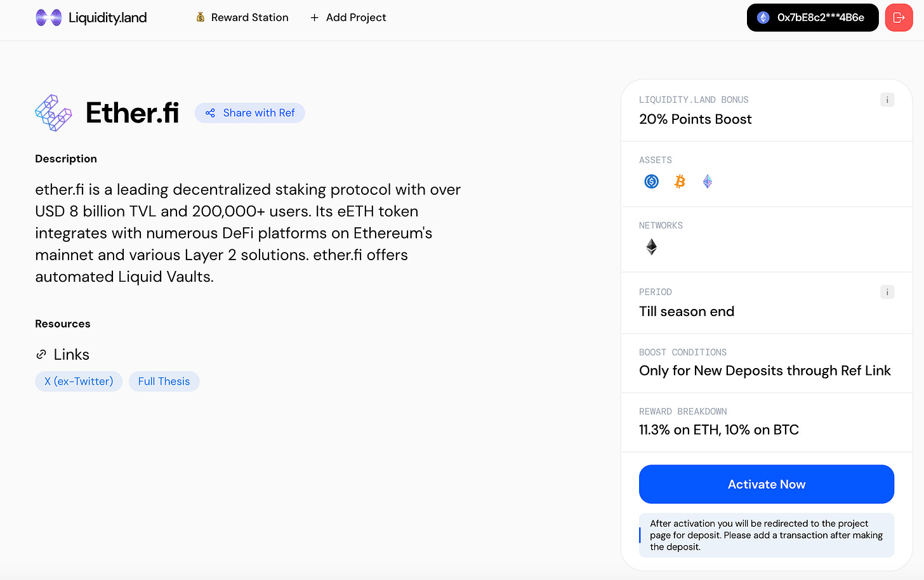Click the '20% Points Boost' text
The height and width of the screenshot is (580, 924).
pos(695,119)
